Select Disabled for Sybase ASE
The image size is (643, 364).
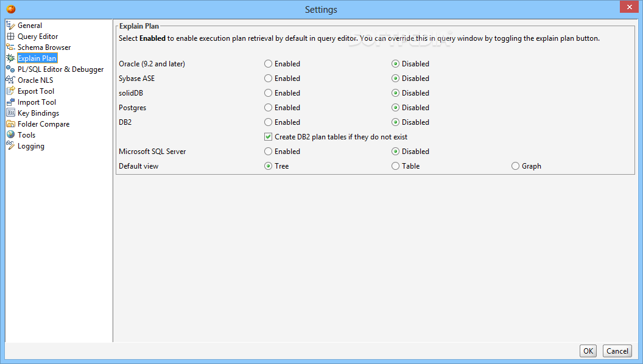click(x=395, y=79)
